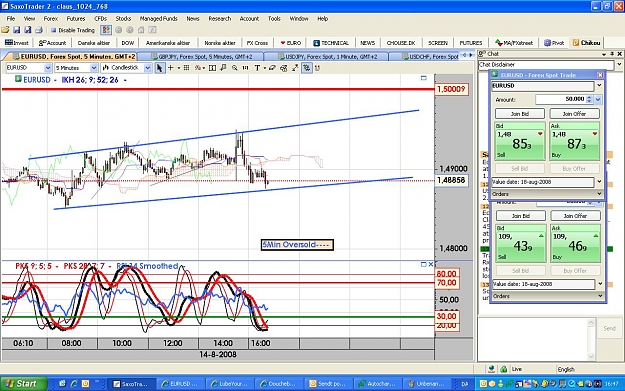The image size is (625, 391).
Task: Click the magnifier zoom icon on chart toolbar
Action: 235,68
